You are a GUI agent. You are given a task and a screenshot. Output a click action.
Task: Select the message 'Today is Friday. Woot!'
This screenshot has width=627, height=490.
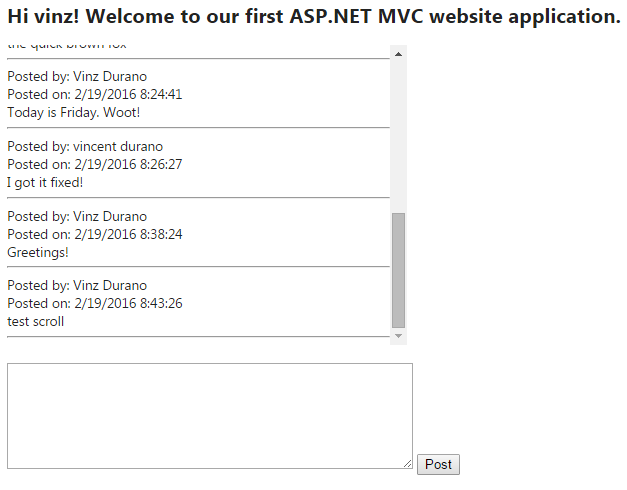point(74,112)
